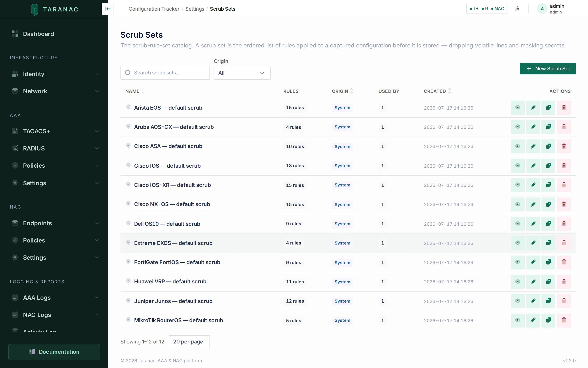Open AAA Settings in the sidebar
The width and height of the screenshot is (588, 368).
coord(54,183)
